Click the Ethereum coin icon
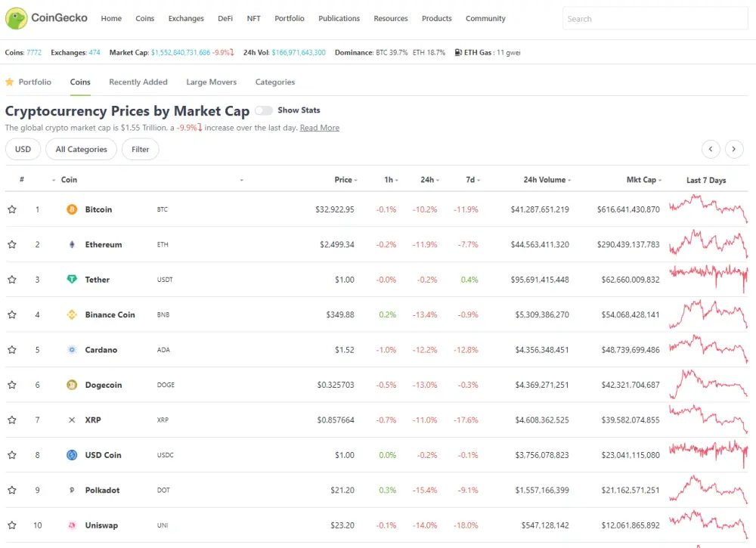756x548 pixels. click(72, 244)
